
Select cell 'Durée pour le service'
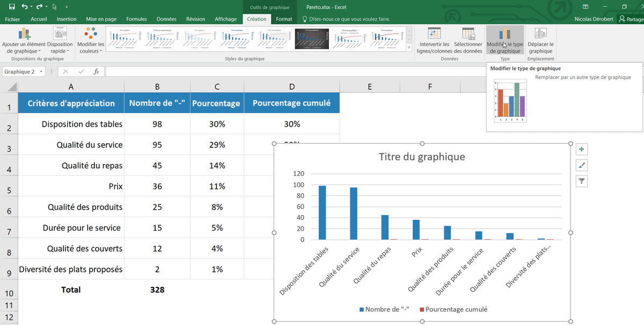[x=71, y=228]
